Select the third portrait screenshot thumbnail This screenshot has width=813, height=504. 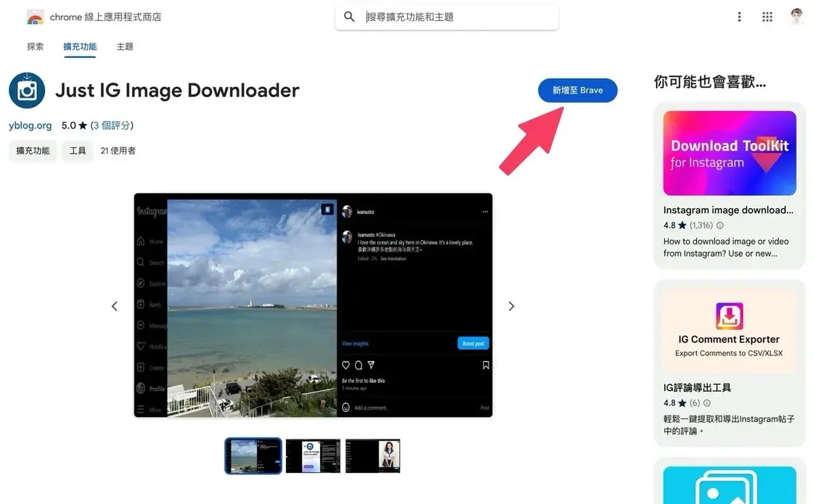click(x=373, y=456)
